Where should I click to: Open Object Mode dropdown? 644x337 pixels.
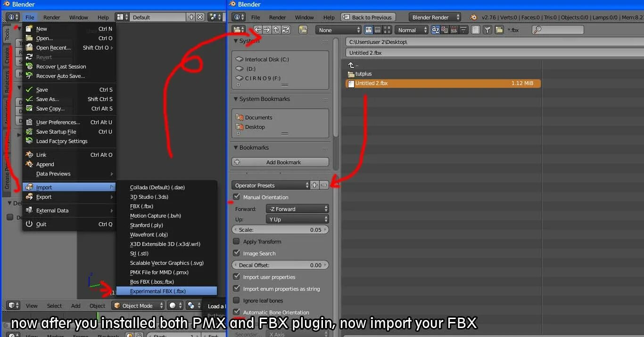(138, 305)
